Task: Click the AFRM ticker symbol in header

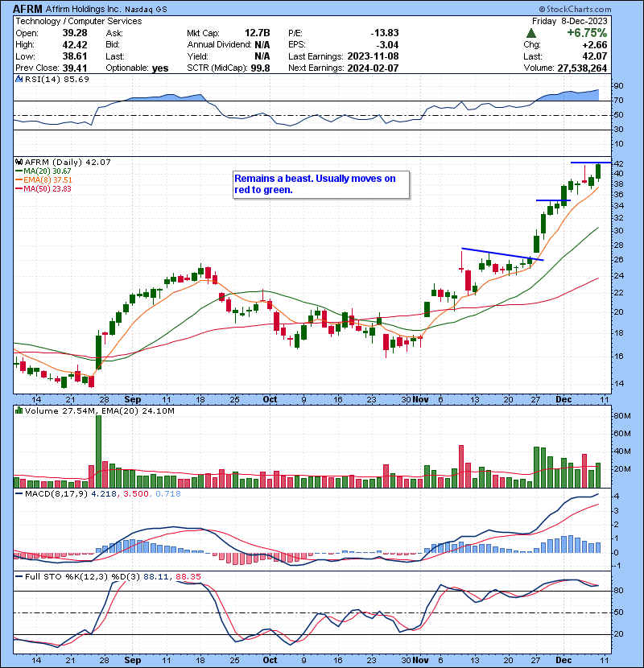Action: pyautogui.click(x=27, y=9)
